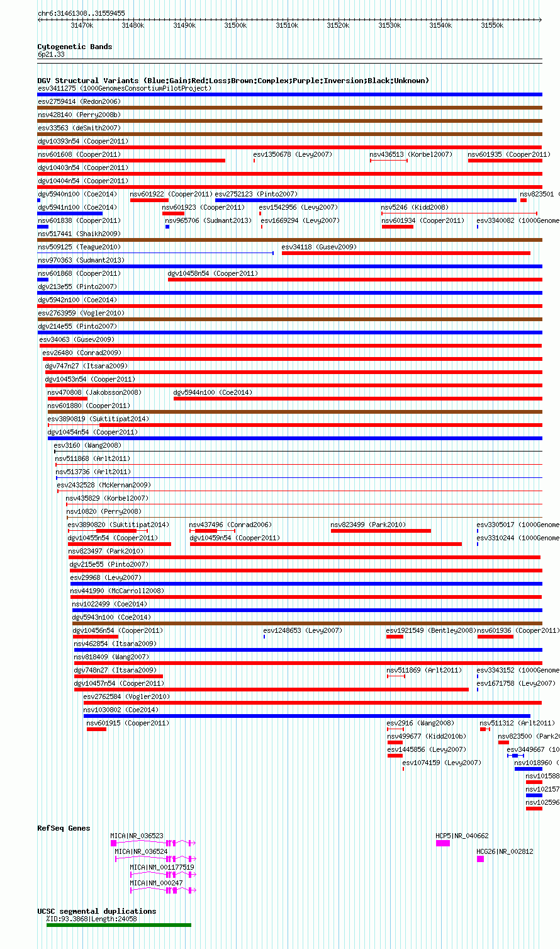Open the MICA|NM_000247 transcript label
This screenshot has width=560, height=949.
[x=157, y=883]
